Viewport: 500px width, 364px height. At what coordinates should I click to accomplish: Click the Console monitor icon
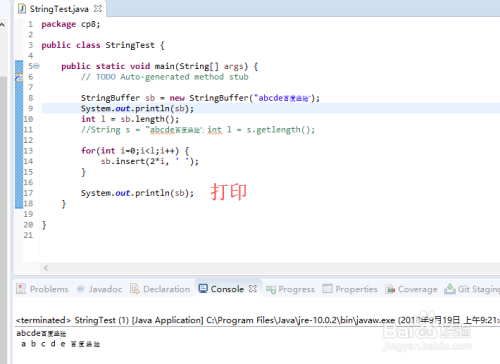tap(203, 288)
